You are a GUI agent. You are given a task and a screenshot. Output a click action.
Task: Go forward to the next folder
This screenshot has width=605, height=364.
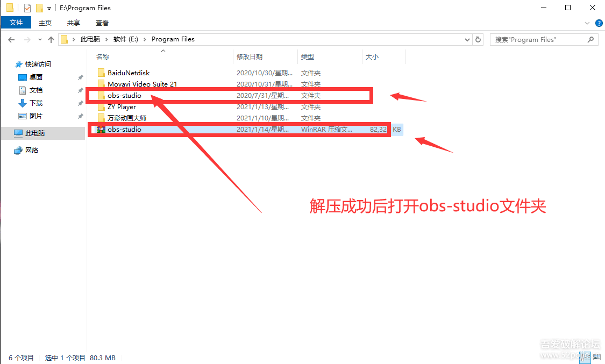pos(27,40)
